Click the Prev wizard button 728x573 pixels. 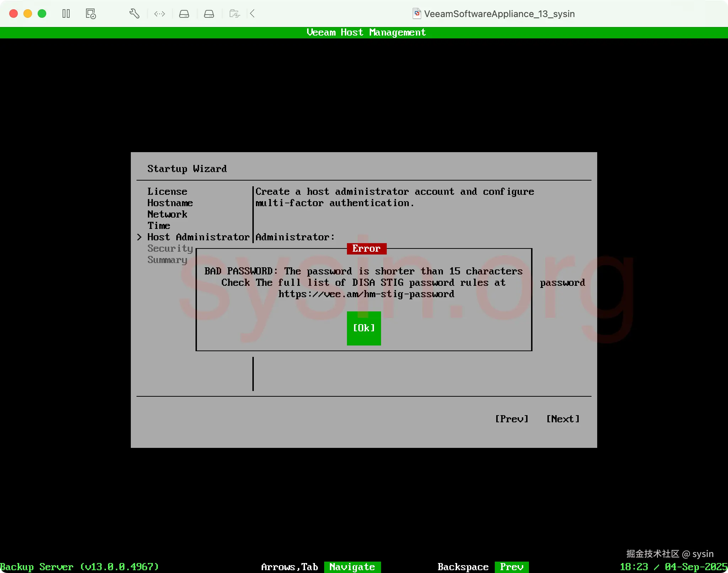(512, 419)
